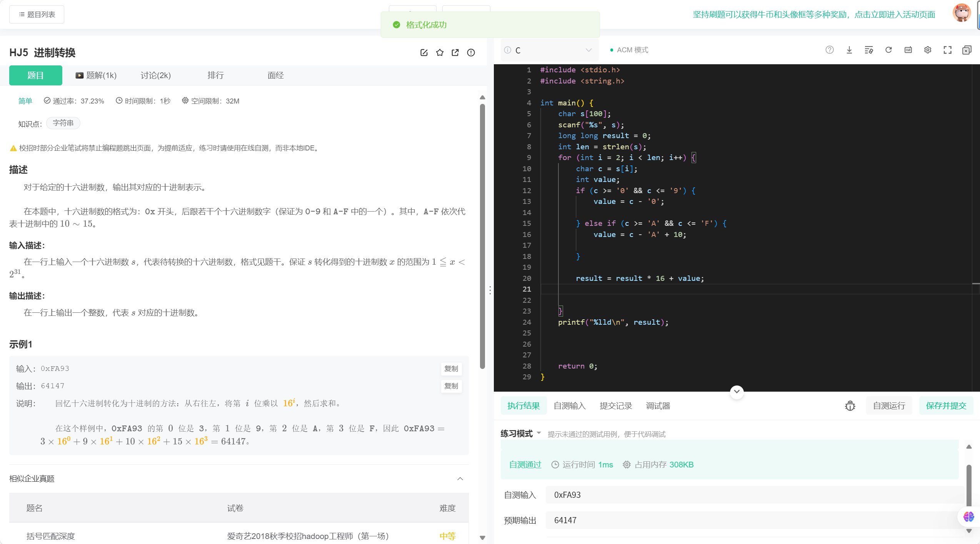Star the HJ5 problem as favorite
This screenshot has height=544, width=980.
point(440,53)
